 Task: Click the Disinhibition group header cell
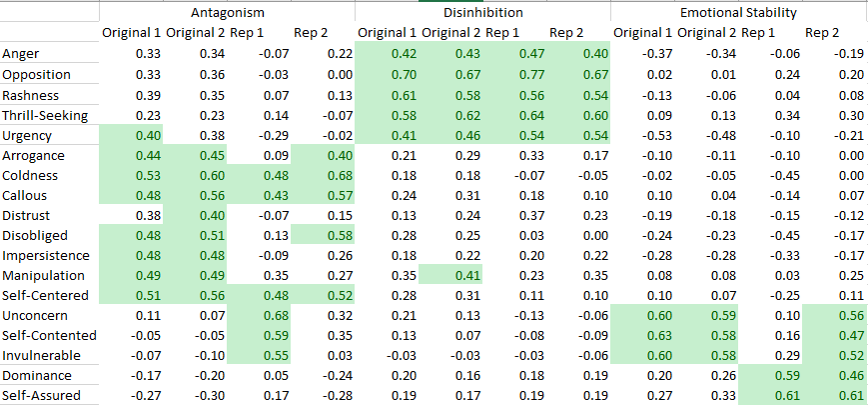(x=482, y=12)
